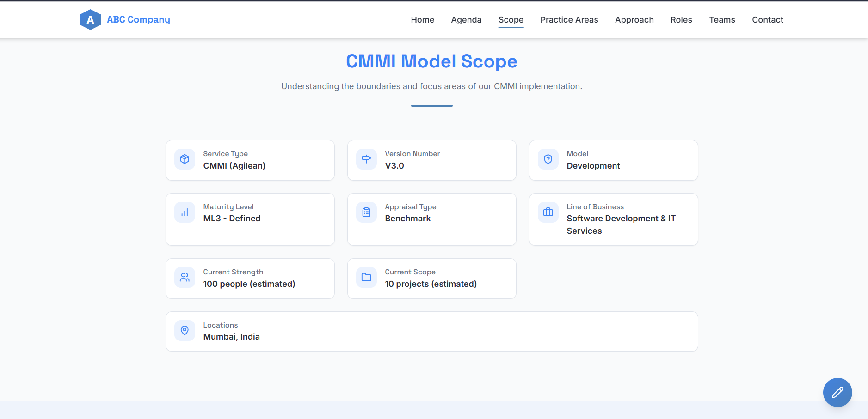This screenshot has width=868, height=419.
Task: Click the subtitle about CMMI implementation boundaries
Action: [431, 86]
